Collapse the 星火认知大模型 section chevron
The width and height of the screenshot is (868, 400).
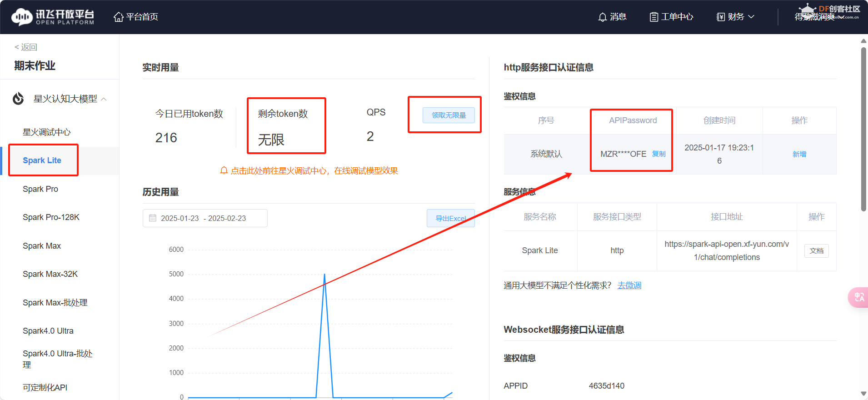[104, 99]
